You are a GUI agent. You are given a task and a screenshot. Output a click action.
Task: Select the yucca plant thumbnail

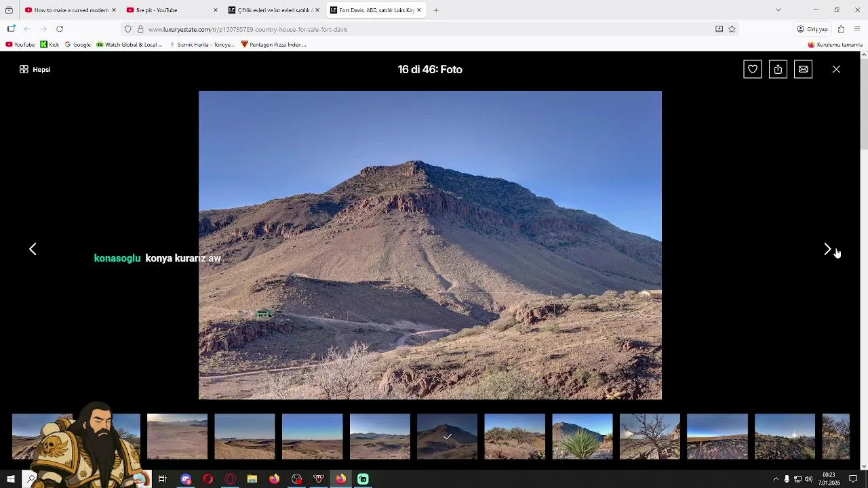pyautogui.click(x=582, y=436)
